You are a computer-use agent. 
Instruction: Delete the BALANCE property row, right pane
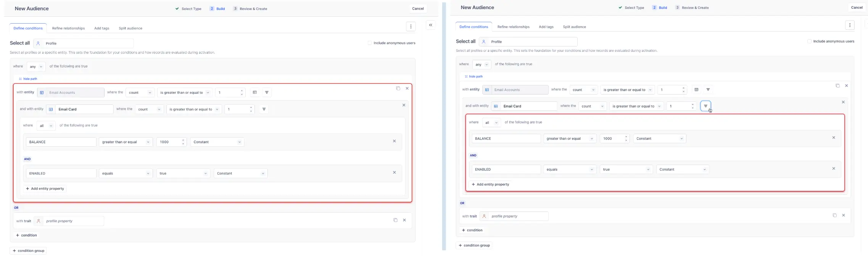[x=834, y=138]
